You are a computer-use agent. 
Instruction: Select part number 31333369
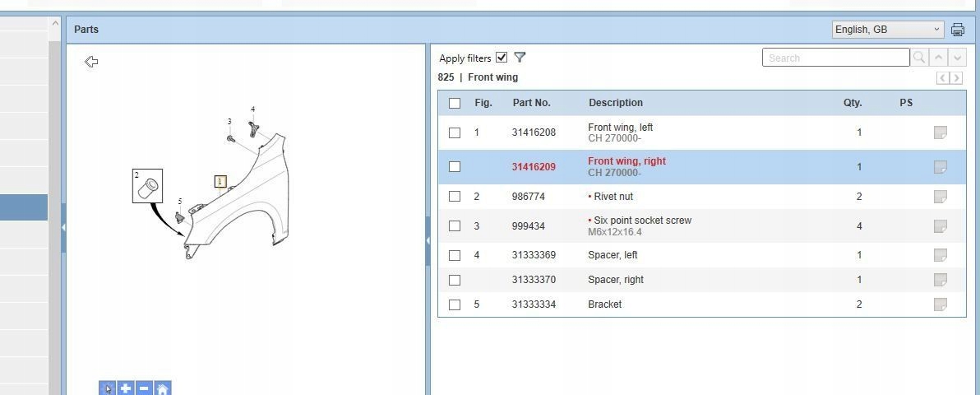click(534, 255)
